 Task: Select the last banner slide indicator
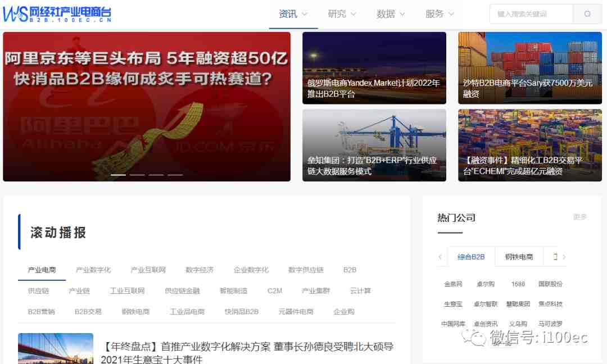point(175,175)
